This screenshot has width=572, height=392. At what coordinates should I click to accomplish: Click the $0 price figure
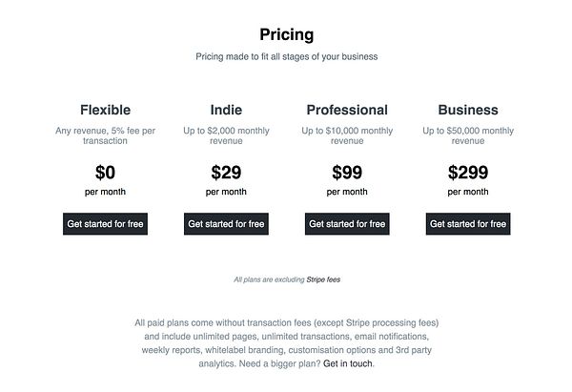[105, 173]
